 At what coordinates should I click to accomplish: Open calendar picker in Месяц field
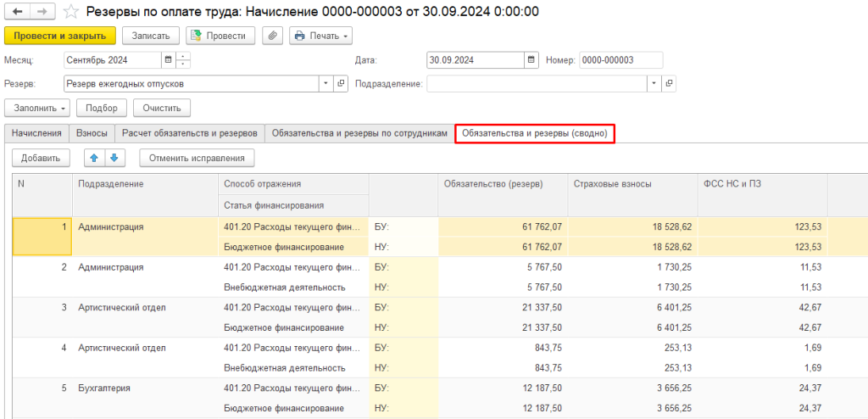coord(168,60)
